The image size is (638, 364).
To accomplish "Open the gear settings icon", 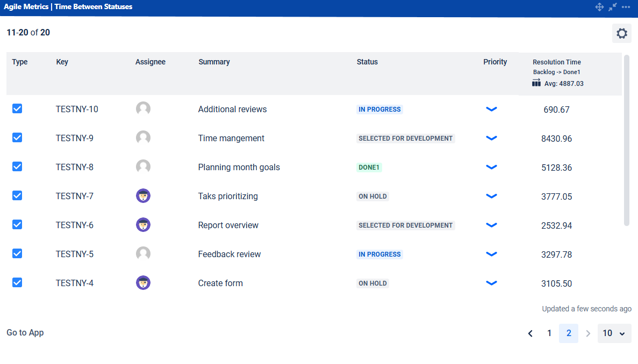I will (622, 33).
